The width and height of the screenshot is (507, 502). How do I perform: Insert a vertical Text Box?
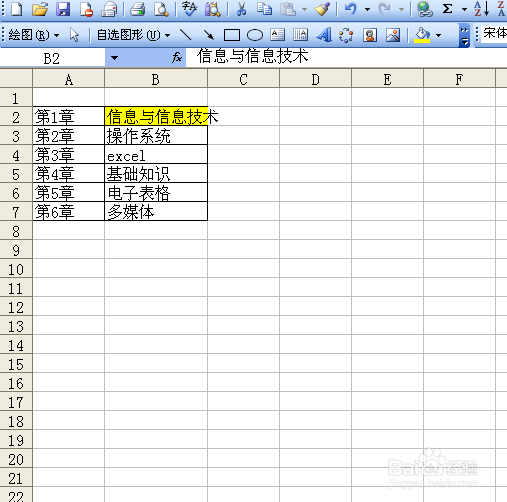300,35
